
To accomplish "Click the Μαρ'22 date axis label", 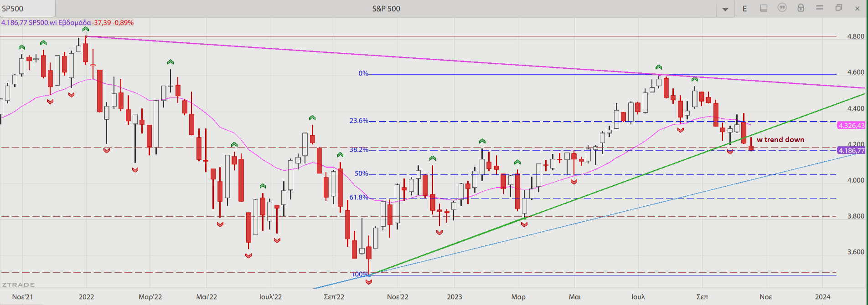I will coord(150,297).
